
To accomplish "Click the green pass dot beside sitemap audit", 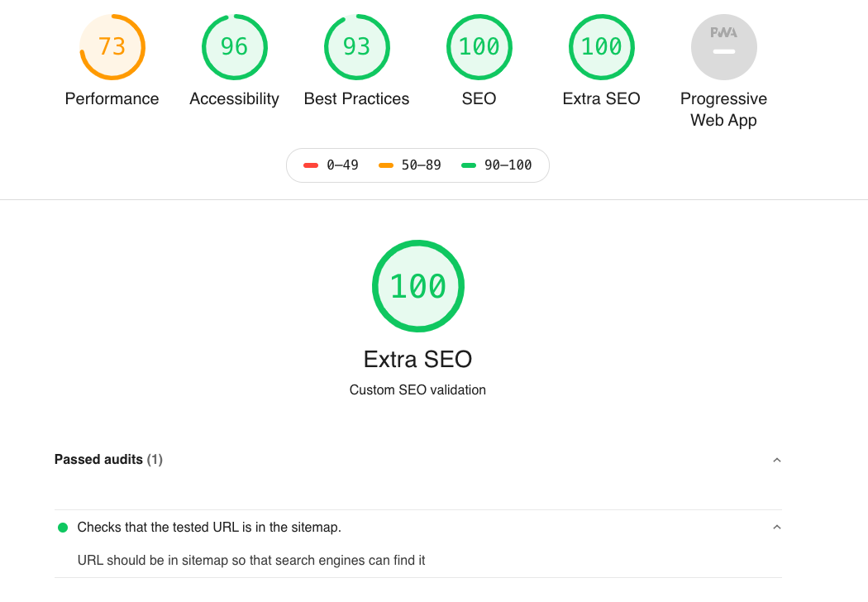I will coord(63,528).
